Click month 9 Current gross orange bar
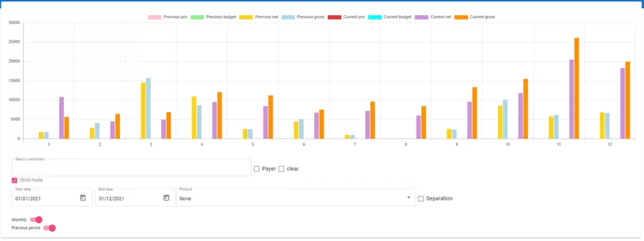644x241 pixels. pyautogui.click(x=474, y=113)
